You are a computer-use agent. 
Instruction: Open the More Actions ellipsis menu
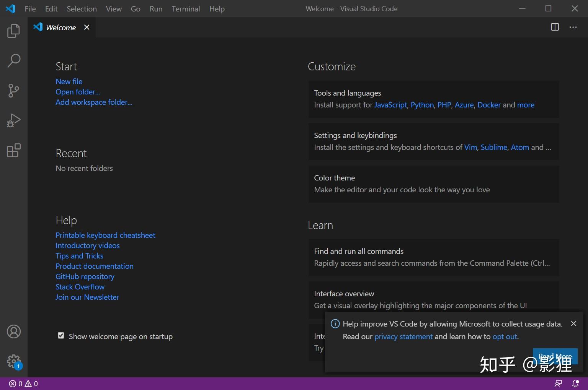pos(573,27)
